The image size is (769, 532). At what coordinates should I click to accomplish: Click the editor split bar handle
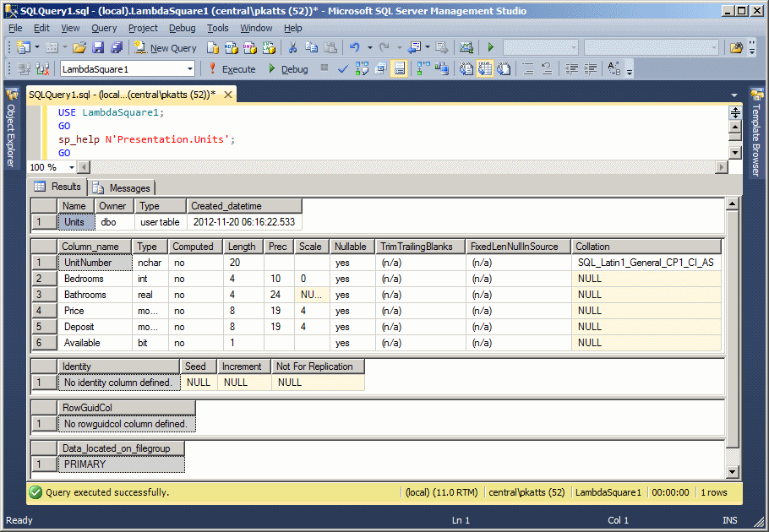click(735, 112)
